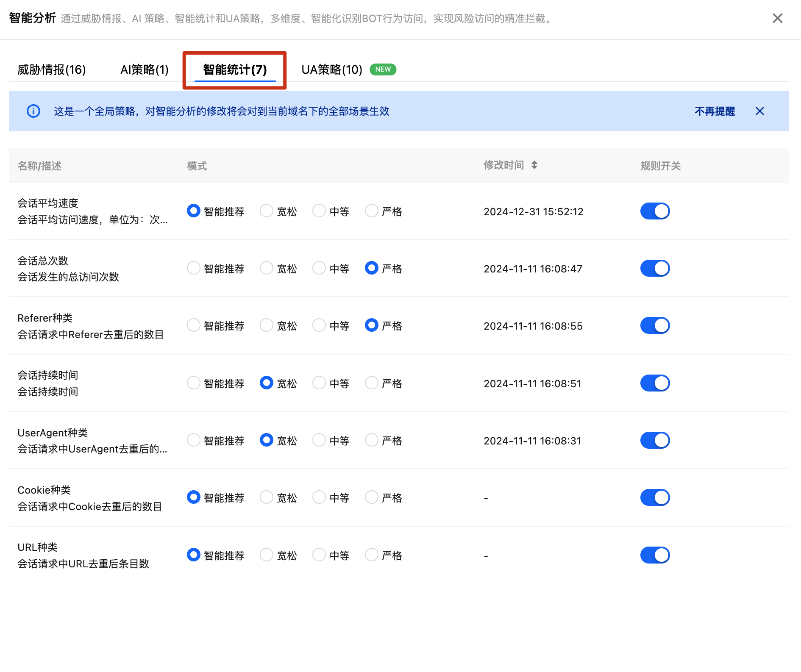Toggle the URL种类 rule switch

coord(655,555)
